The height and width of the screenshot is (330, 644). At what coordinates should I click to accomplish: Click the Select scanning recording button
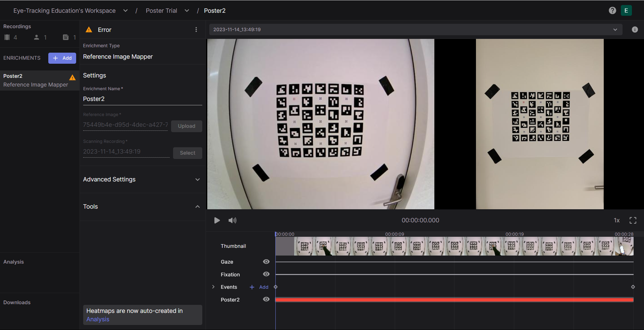(187, 153)
